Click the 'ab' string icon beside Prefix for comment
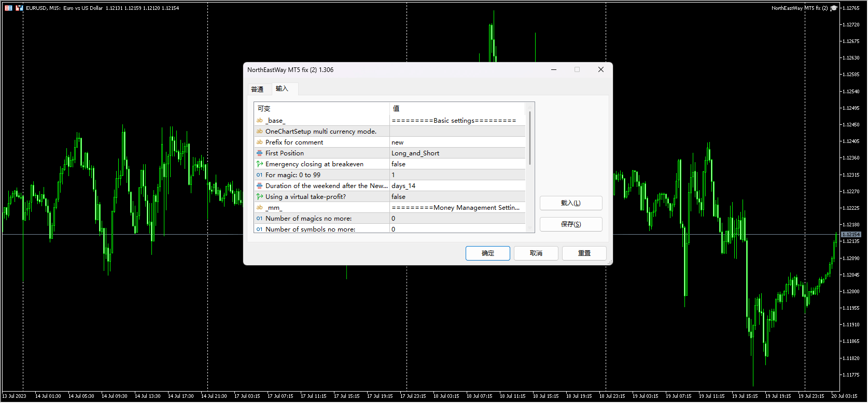This screenshot has width=868, height=403. (259, 142)
